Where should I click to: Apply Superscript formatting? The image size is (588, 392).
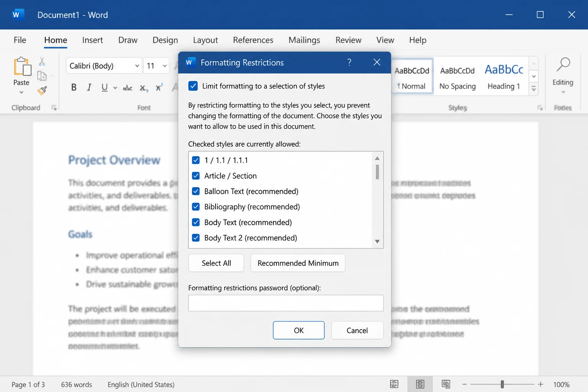(x=159, y=87)
